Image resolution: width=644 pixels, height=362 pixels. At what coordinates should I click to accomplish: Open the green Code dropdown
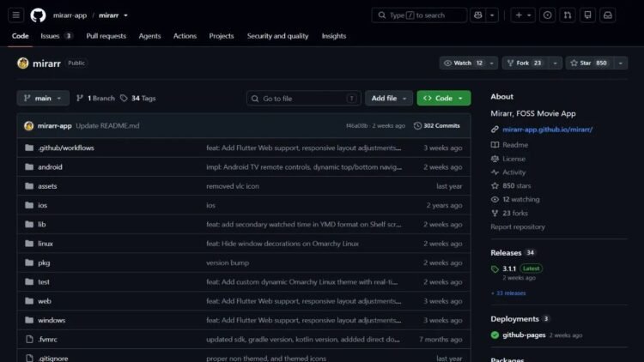coord(444,98)
